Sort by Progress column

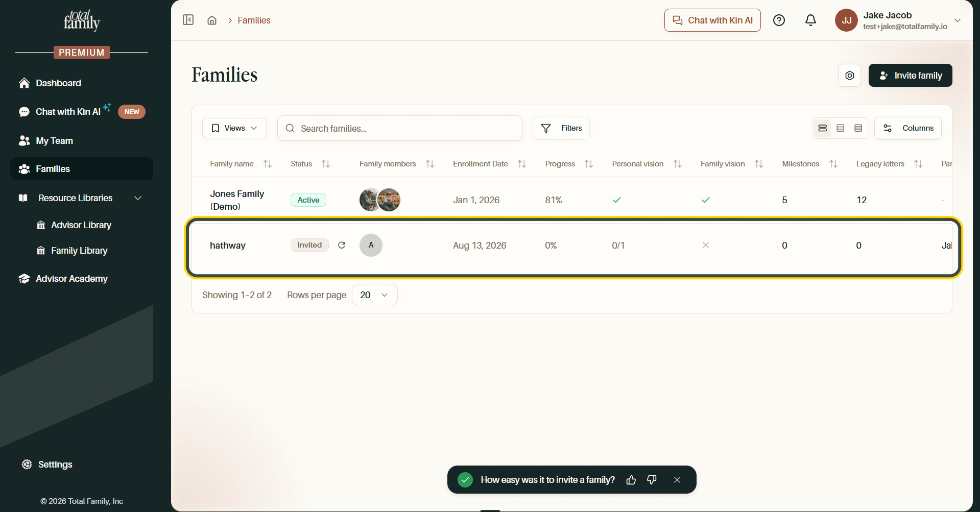589,164
